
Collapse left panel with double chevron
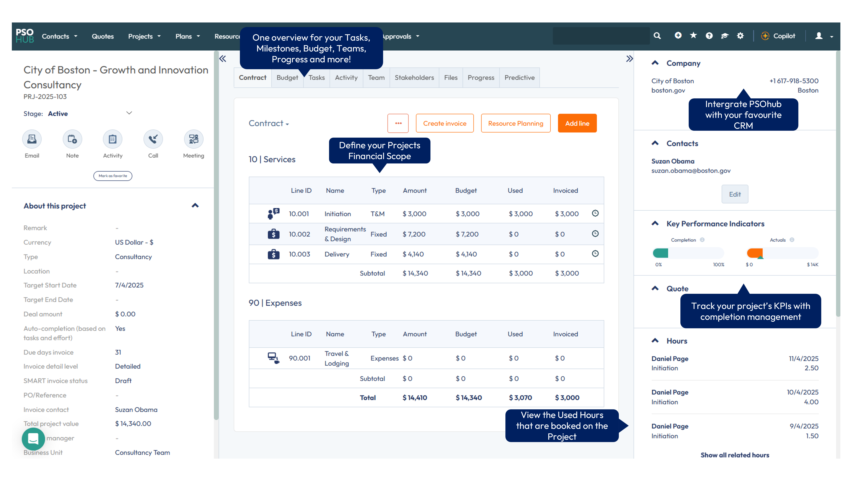click(223, 59)
